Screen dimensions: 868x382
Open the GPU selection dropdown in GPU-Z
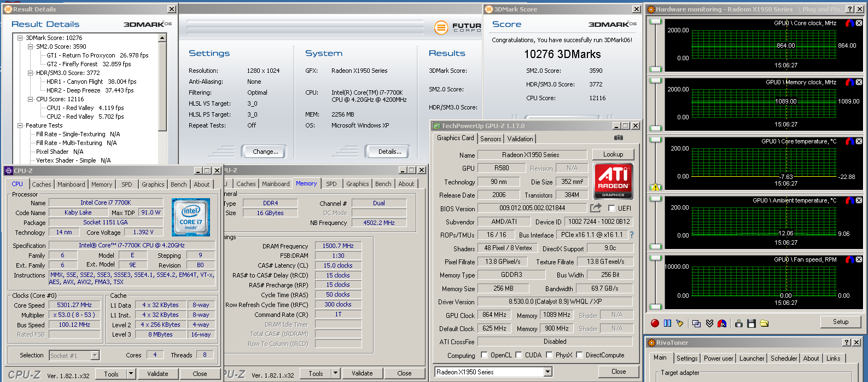(548, 372)
